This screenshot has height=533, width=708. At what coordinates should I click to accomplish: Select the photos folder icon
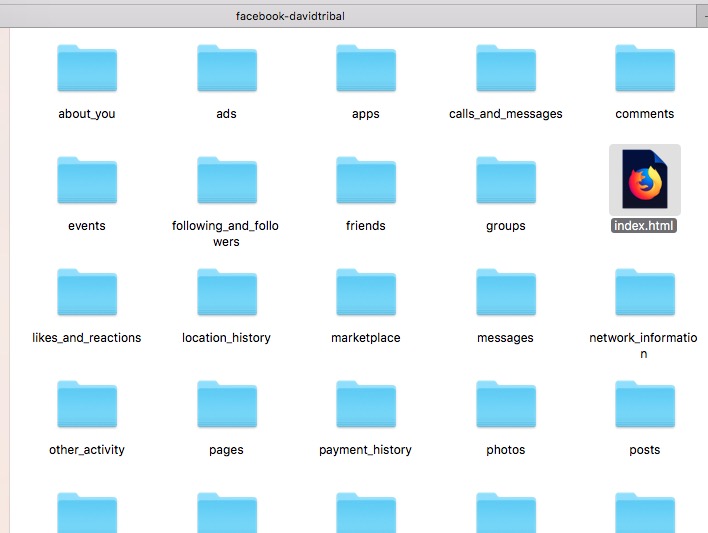click(506, 404)
